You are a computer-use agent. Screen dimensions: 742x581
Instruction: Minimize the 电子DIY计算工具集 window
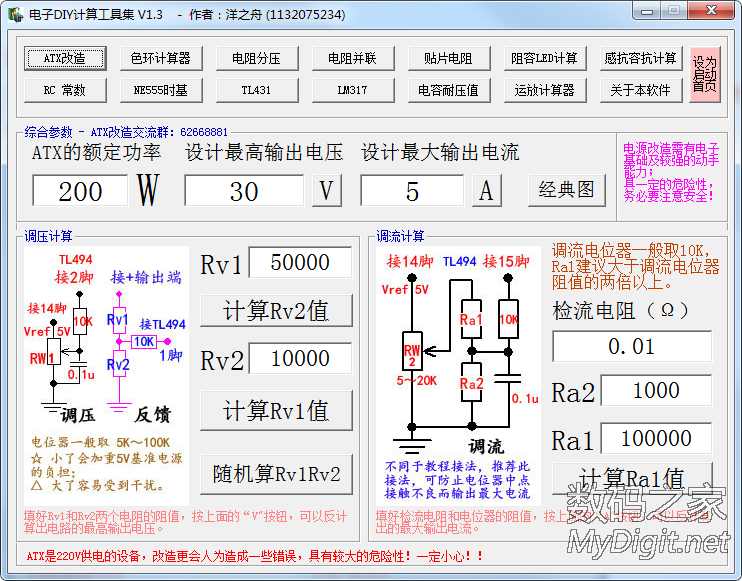(x=647, y=11)
